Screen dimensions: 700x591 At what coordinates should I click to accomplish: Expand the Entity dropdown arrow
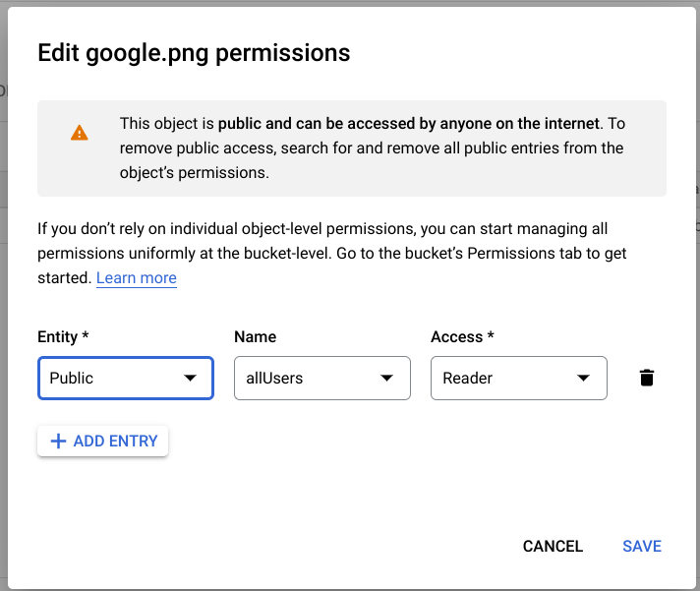click(x=190, y=378)
